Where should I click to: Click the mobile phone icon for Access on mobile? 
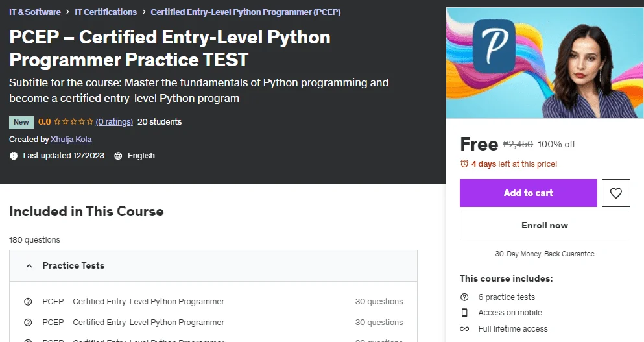tap(464, 312)
